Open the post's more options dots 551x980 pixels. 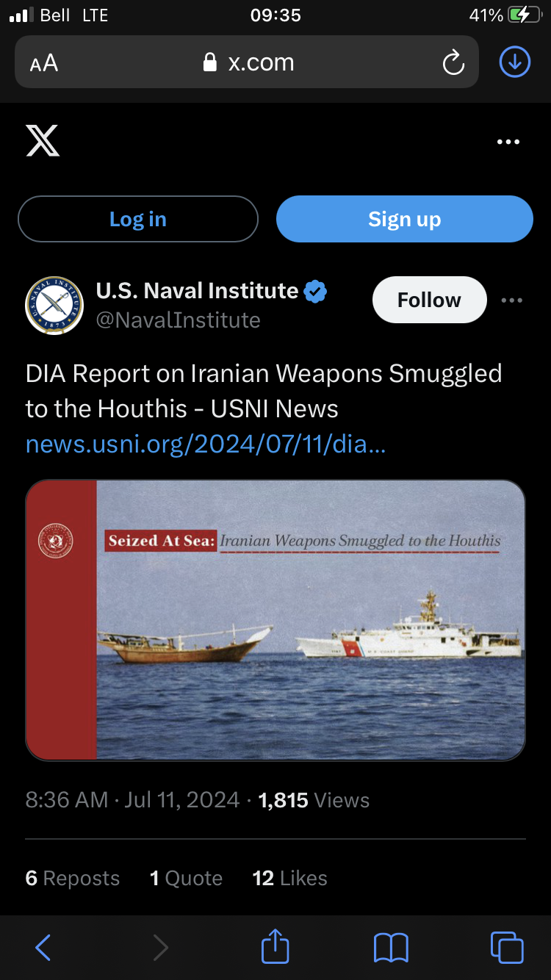point(512,300)
